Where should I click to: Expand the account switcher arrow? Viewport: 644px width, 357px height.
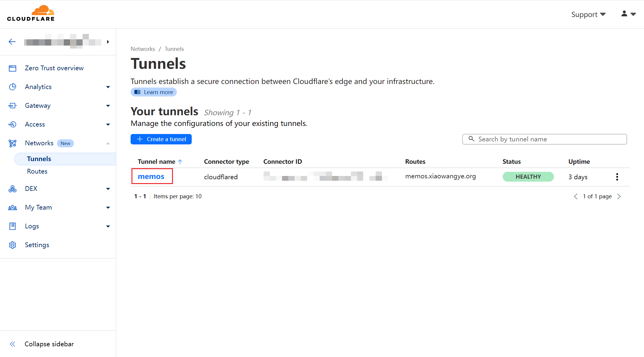[108, 42]
